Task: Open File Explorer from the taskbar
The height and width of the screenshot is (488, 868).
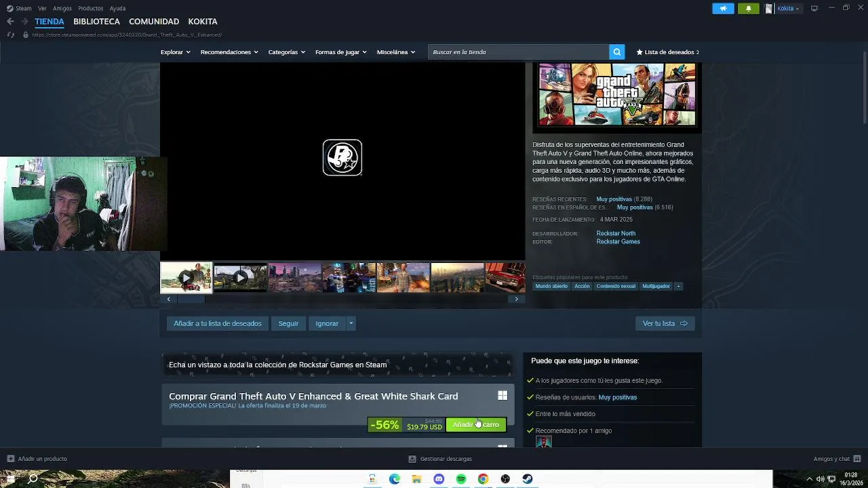Action: pyautogui.click(x=416, y=479)
